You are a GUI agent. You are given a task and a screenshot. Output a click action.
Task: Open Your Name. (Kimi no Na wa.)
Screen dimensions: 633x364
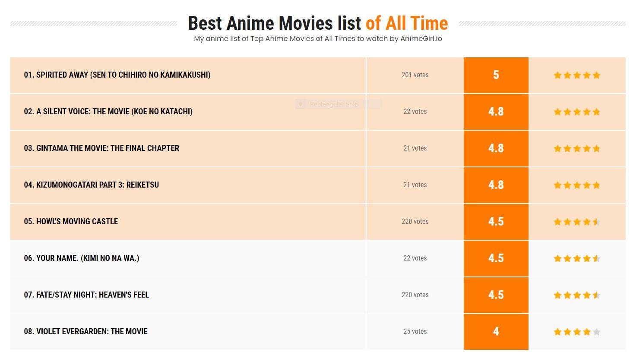(x=82, y=258)
